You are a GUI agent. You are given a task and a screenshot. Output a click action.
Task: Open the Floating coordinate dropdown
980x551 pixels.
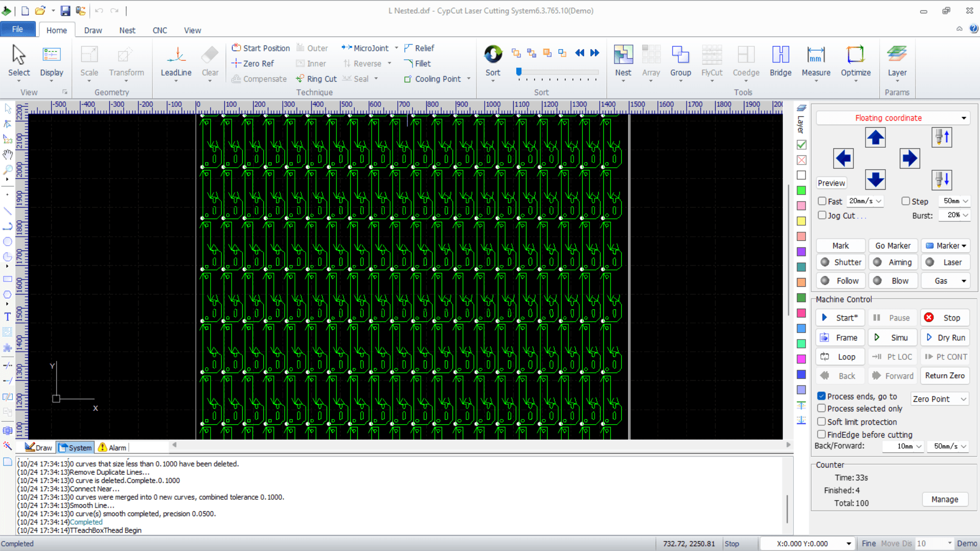point(893,118)
